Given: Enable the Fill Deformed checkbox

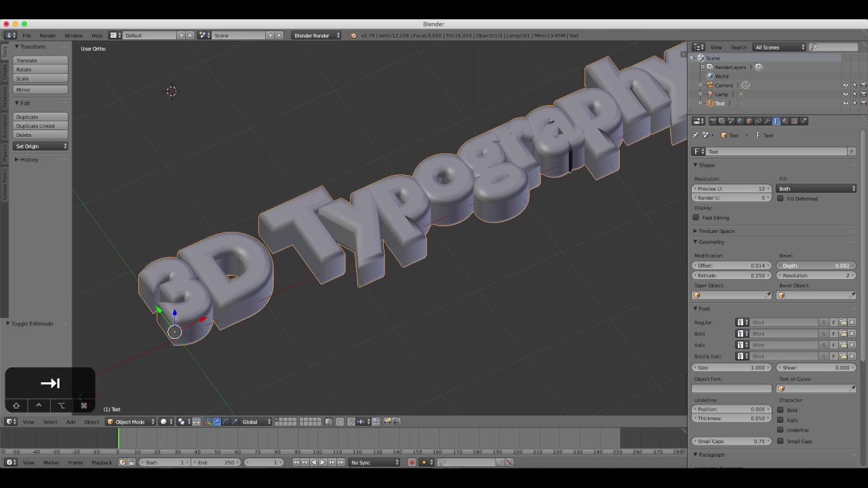Looking at the screenshot, I should coord(781,199).
